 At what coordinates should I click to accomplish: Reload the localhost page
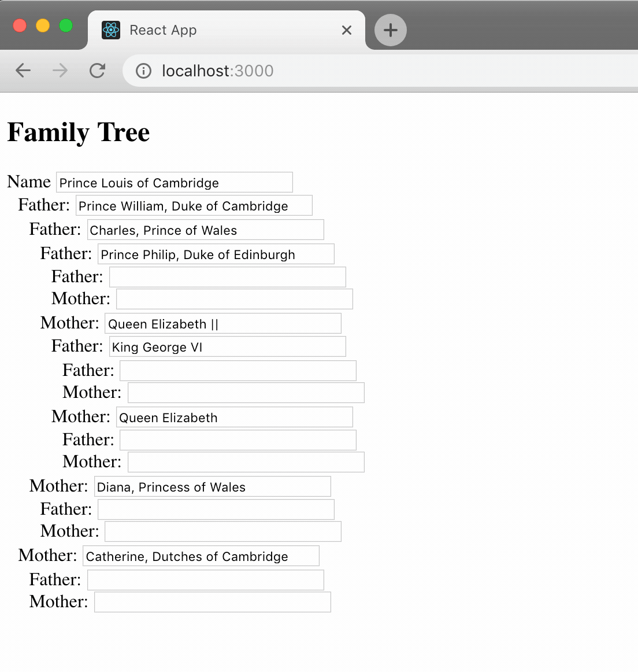97,70
